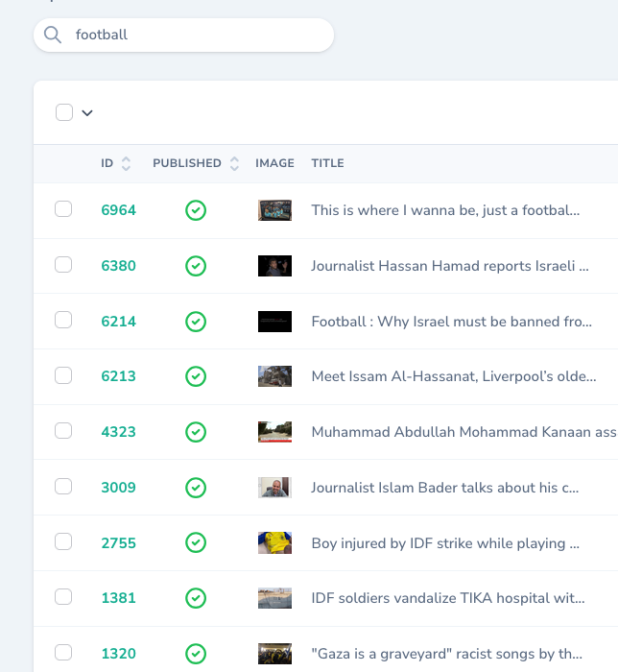Open record ID 6380
This screenshot has height=672, width=618.
point(119,266)
